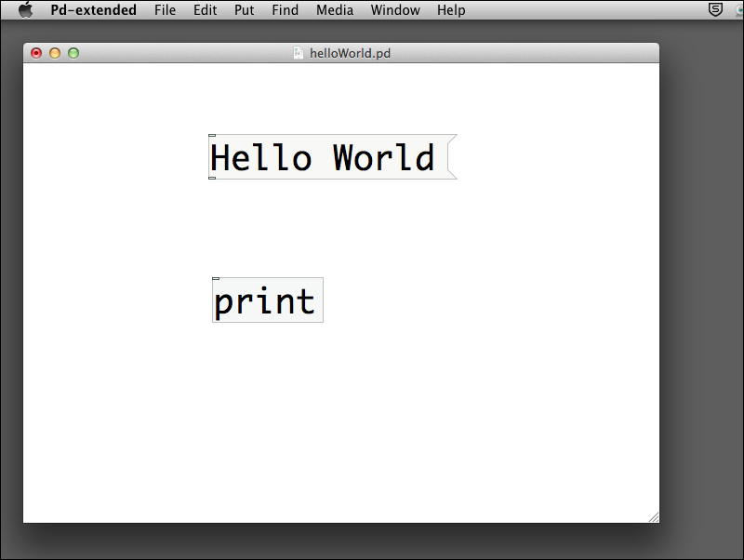The height and width of the screenshot is (560, 744).
Task: Click the outlet of the Hello World message
Action: [212, 179]
